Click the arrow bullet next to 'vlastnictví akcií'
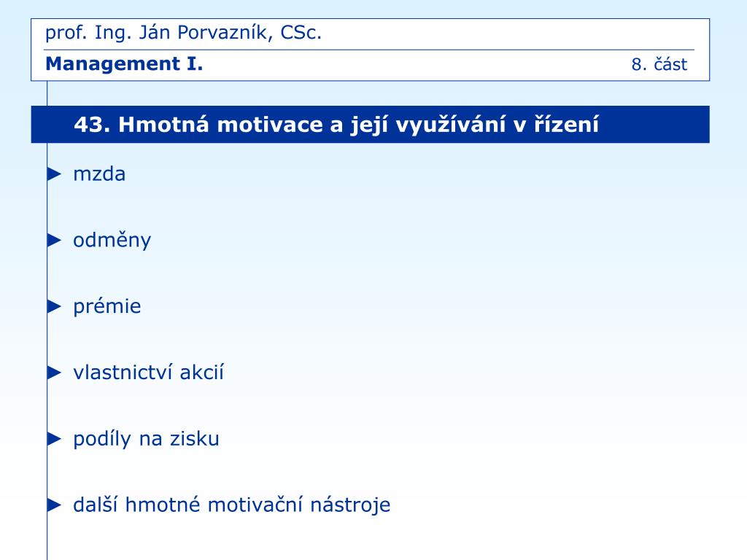Viewport: 747px width, 560px height. pyautogui.click(x=55, y=373)
